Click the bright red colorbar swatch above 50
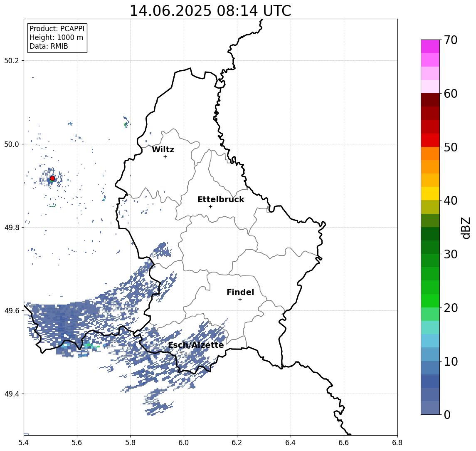The height and width of the screenshot is (451, 476). click(430, 140)
